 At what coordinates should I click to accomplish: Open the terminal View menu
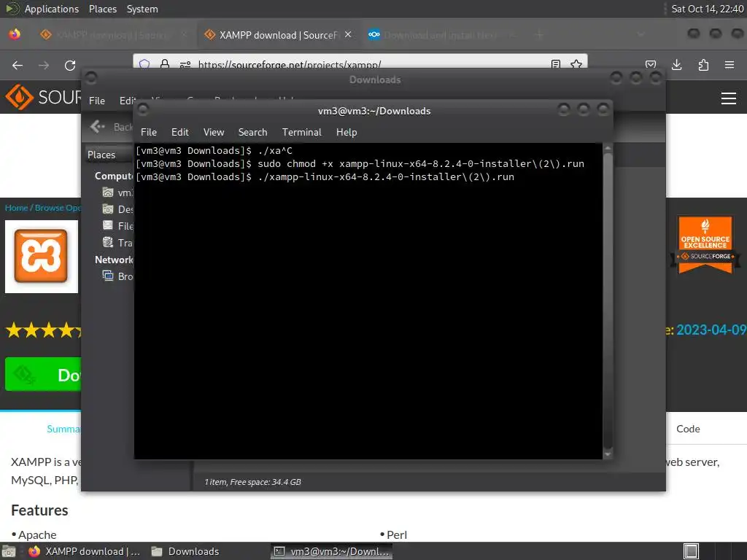[x=214, y=132]
